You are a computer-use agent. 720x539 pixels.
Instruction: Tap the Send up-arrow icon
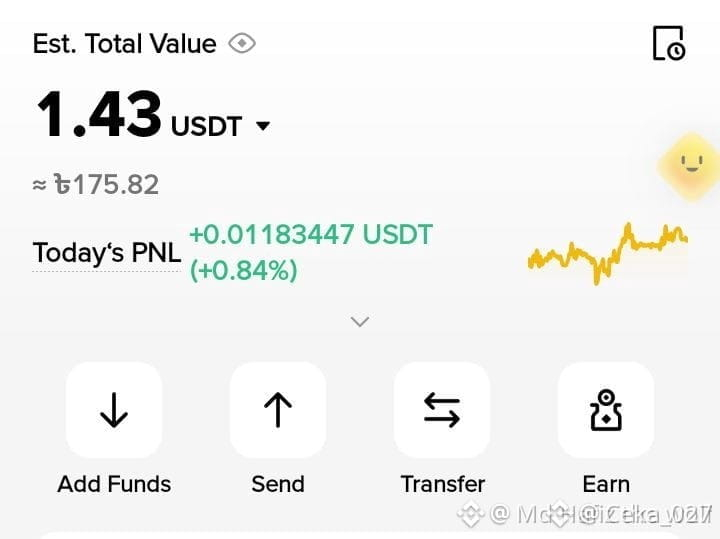278,410
